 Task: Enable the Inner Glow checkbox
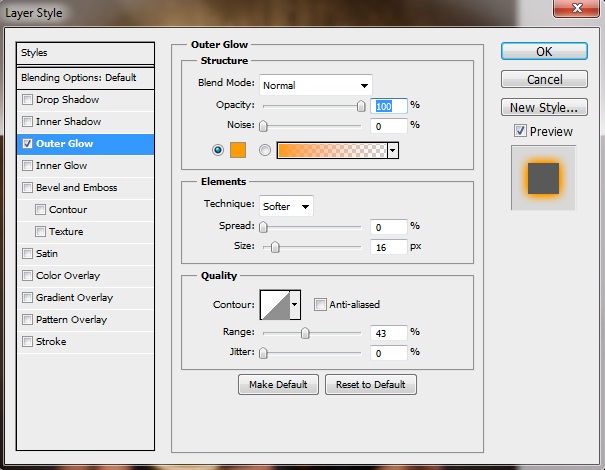point(27,166)
